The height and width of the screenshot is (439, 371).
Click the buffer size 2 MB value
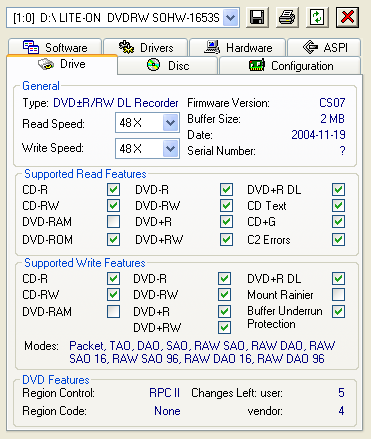(333, 119)
